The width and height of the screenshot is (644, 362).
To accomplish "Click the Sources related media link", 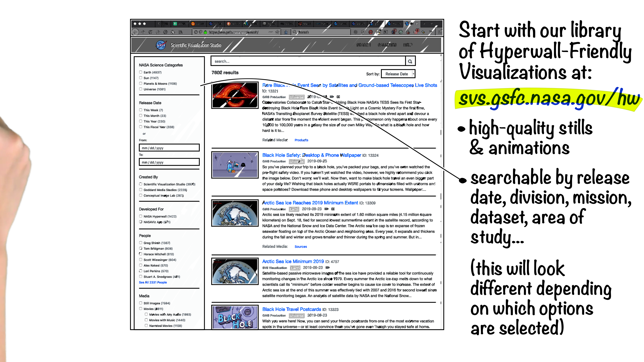I will pyautogui.click(x=301, y=247).
